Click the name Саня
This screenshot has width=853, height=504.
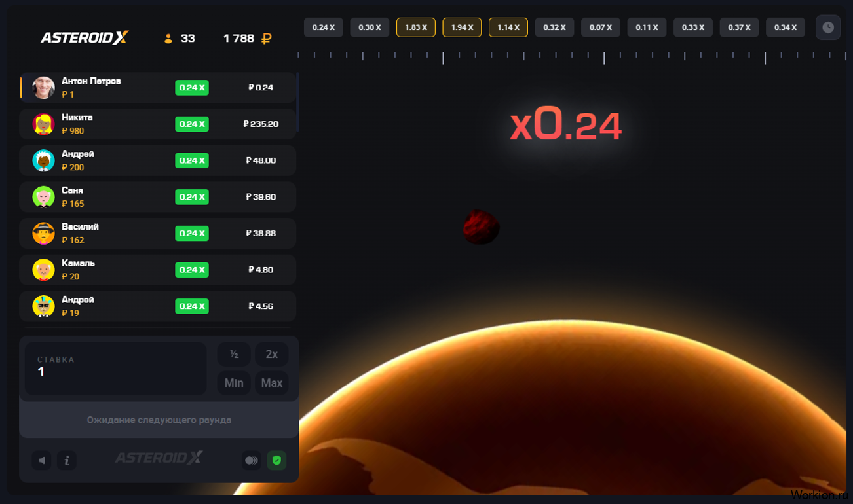72,190
